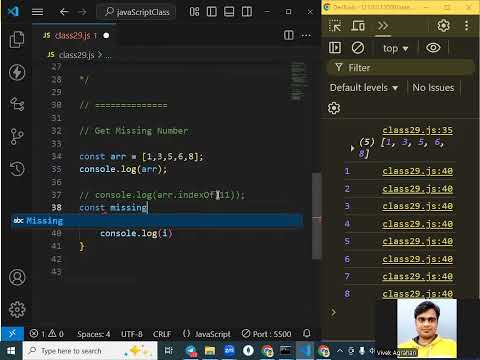
Task: Toggle the bottom panel layout icon
Action: pos(229,12)
